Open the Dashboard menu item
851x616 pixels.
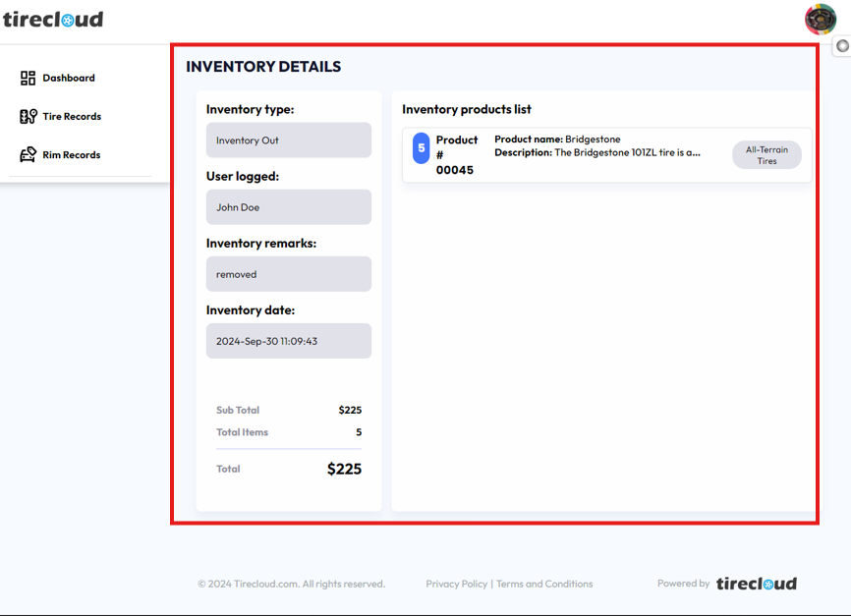coord(69,78)
